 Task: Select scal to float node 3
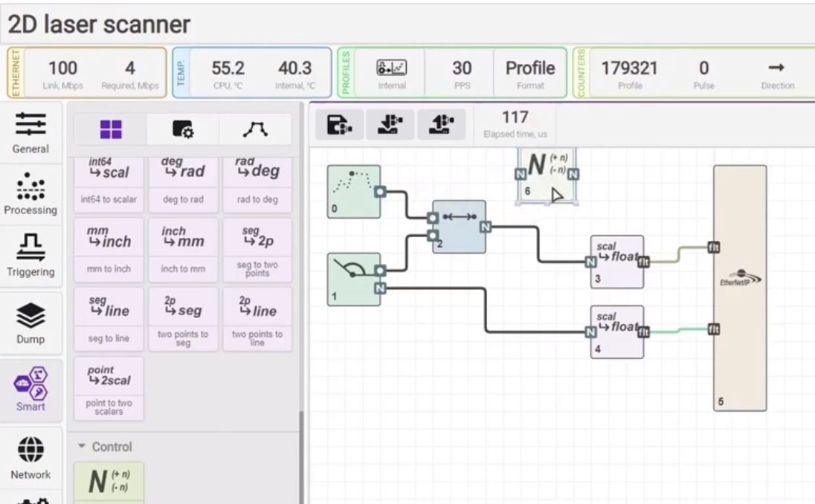(617, 262)
